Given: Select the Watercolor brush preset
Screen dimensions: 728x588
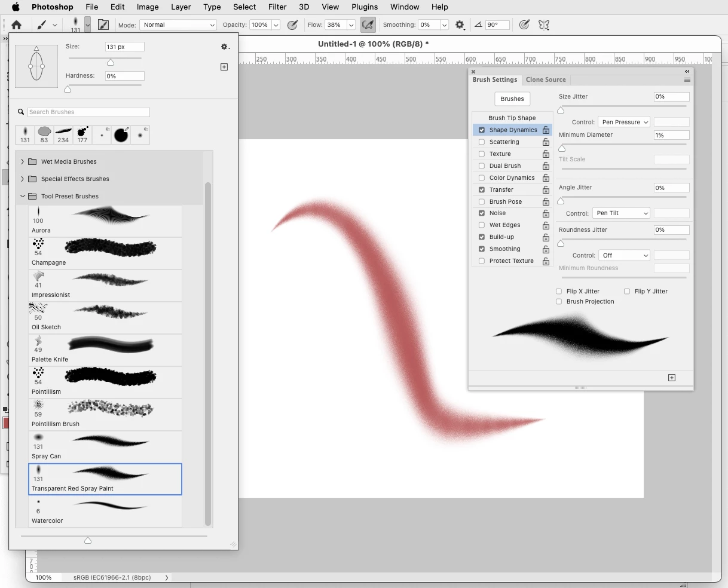Looking at the screenshot, I should (105, 512).
